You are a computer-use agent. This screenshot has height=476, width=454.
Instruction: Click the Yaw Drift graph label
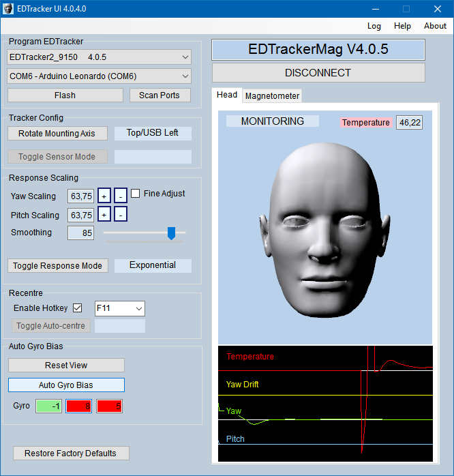(x=243, y=385)
